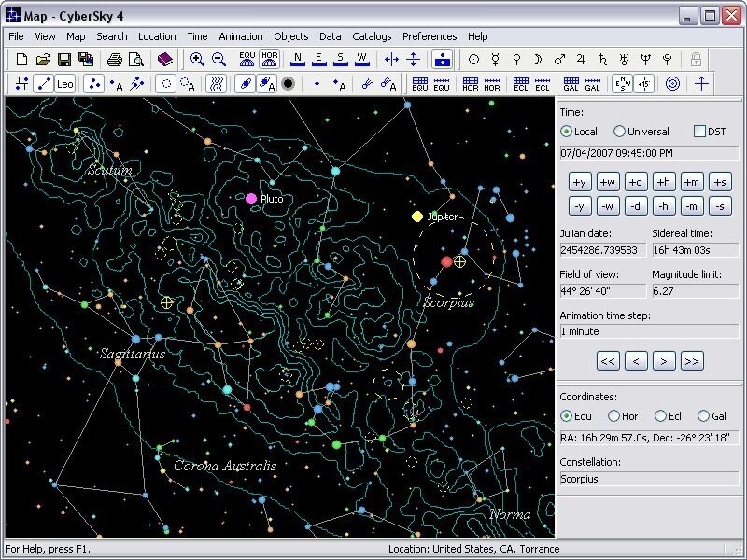Center on Mercury symbol icon

point(496,60)
